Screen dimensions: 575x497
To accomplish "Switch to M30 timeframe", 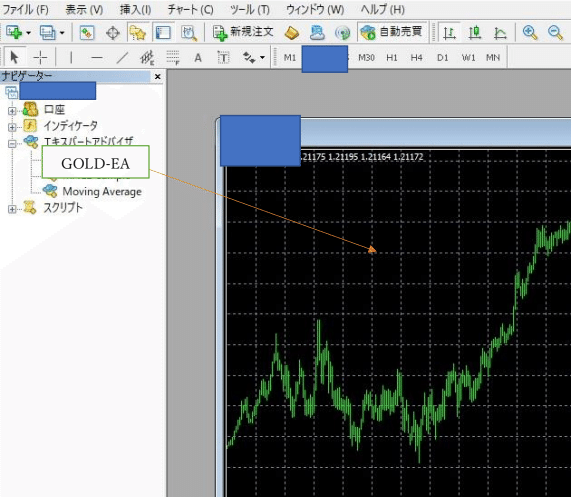I will [x=366, y=58].
